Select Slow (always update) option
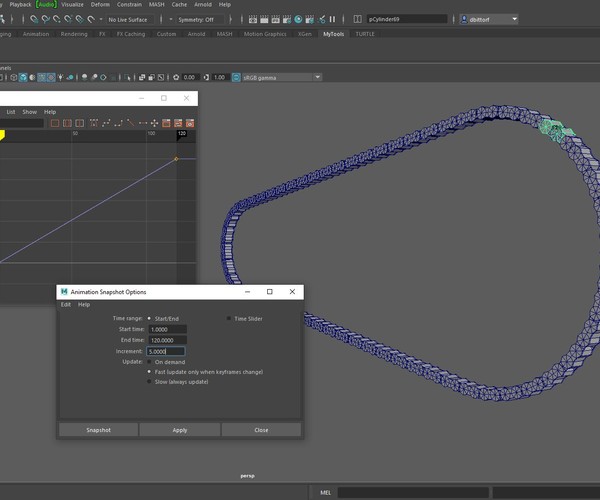 tap(150, 381)
